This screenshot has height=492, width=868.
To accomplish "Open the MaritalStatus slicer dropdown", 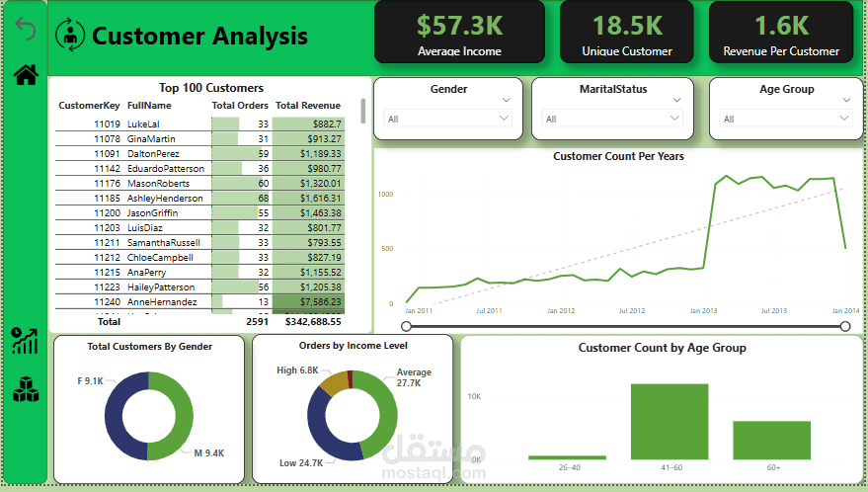I will [x=612, y=119].
